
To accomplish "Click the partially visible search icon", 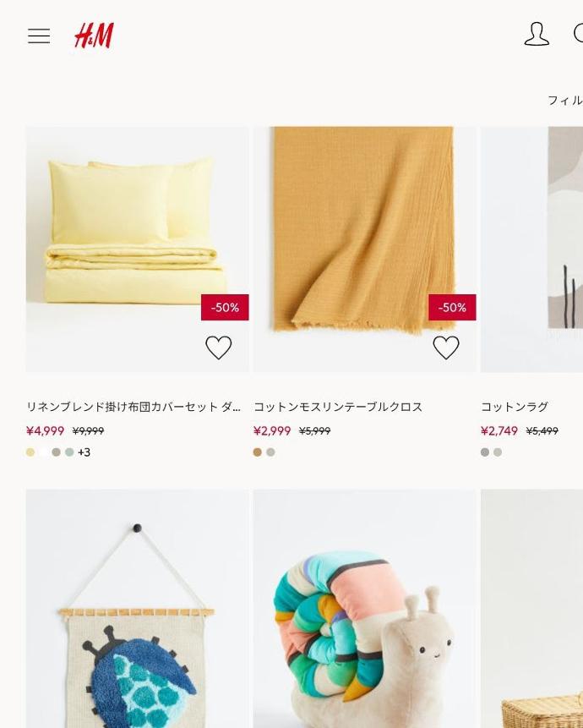I will pyautogui.click(x=579, y=34).
